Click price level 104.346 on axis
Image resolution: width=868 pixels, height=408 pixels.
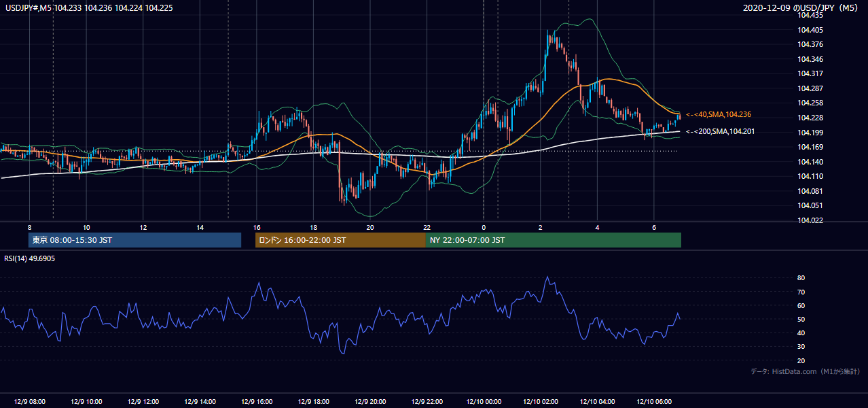pyautogui.click(x=811, y=59)
